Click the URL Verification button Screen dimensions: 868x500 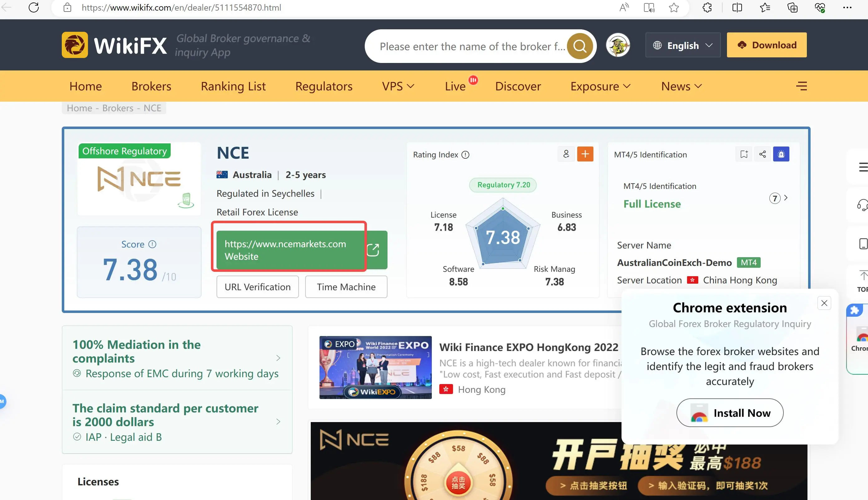click(x=258, y=287)
